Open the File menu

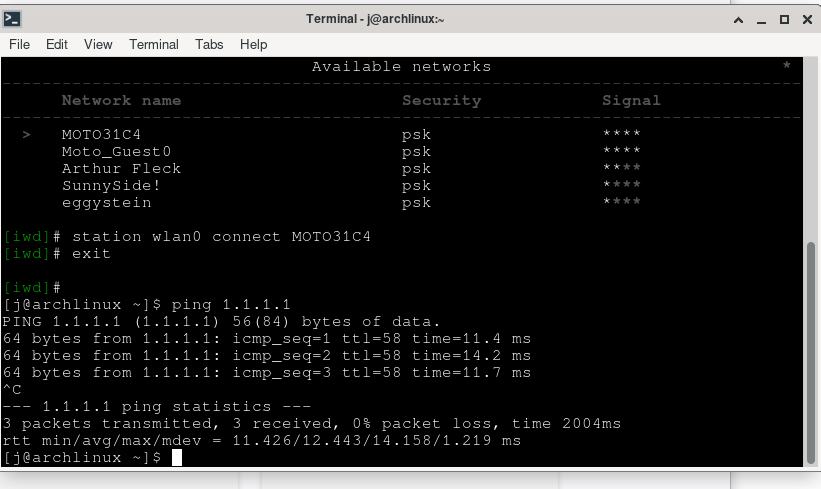pos(19,45)
